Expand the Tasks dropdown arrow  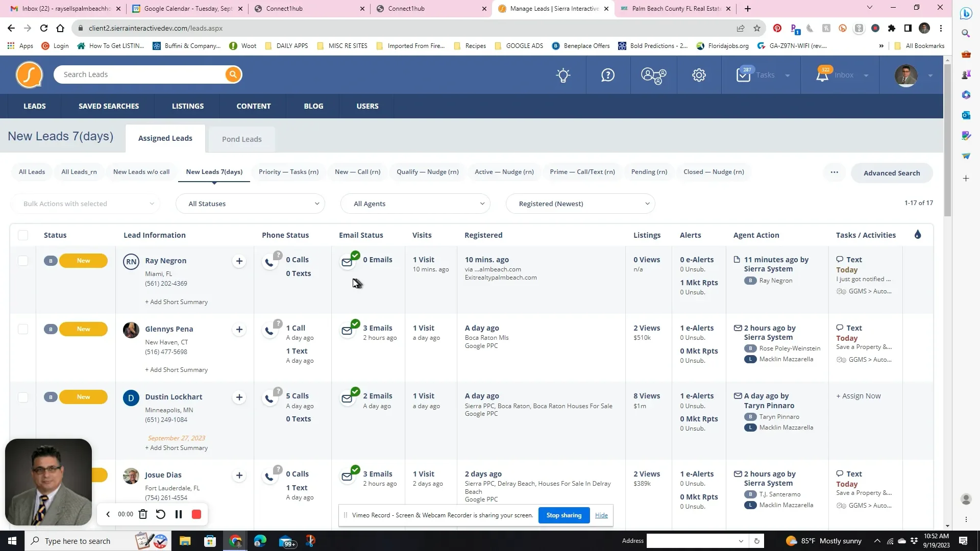point(788,76)
